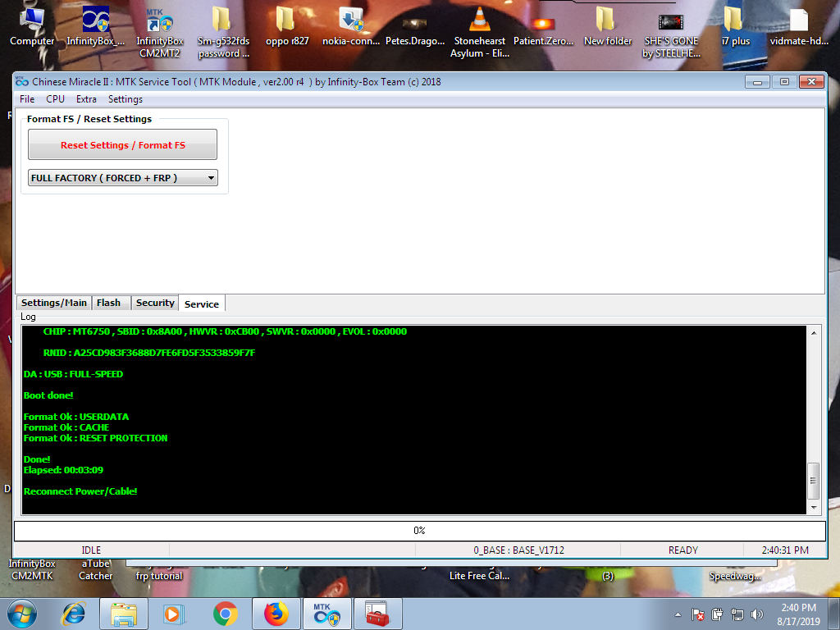Open the Sm-g532fds password folder
Image resolution: width=840 pixels, height=630 pixels.
223,33
